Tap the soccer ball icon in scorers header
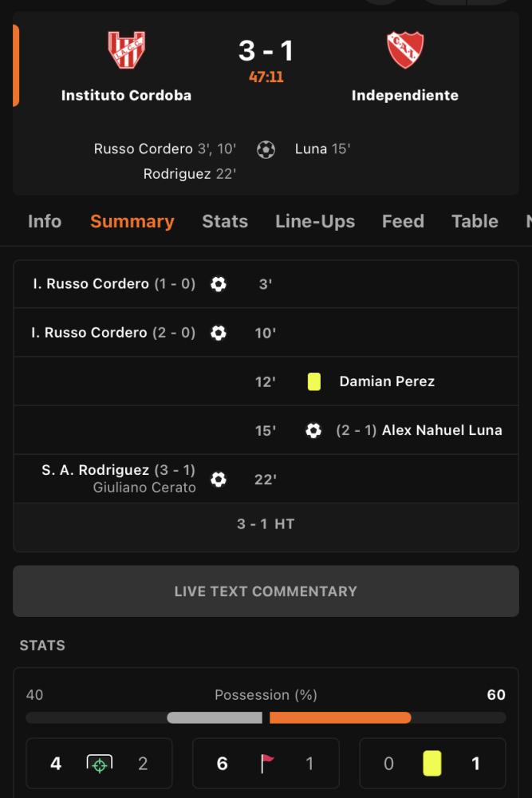Screen dimensions: 532x798 point(266,150)
